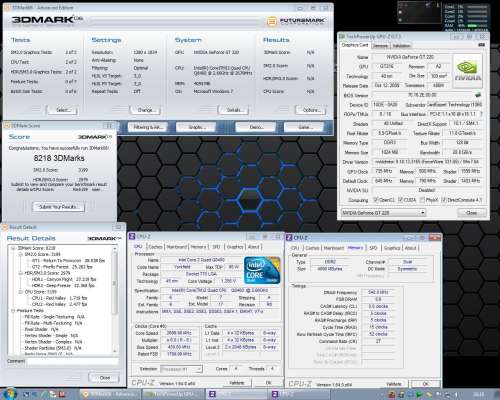Screen dimensions: 500x400
Task: Click the 3DMark06 taskbar button
Action: pyautogui.click(x=109, y=394)
